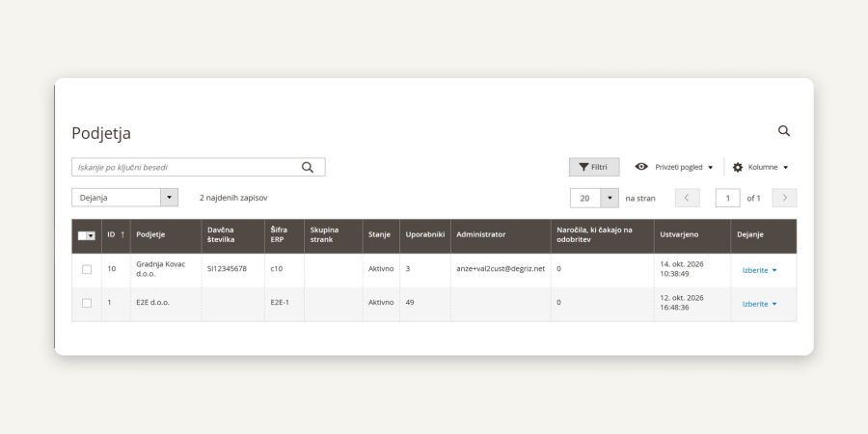Sort by Stanje column header
Viewport: 868px width, 434px height.
pos(381,234)
